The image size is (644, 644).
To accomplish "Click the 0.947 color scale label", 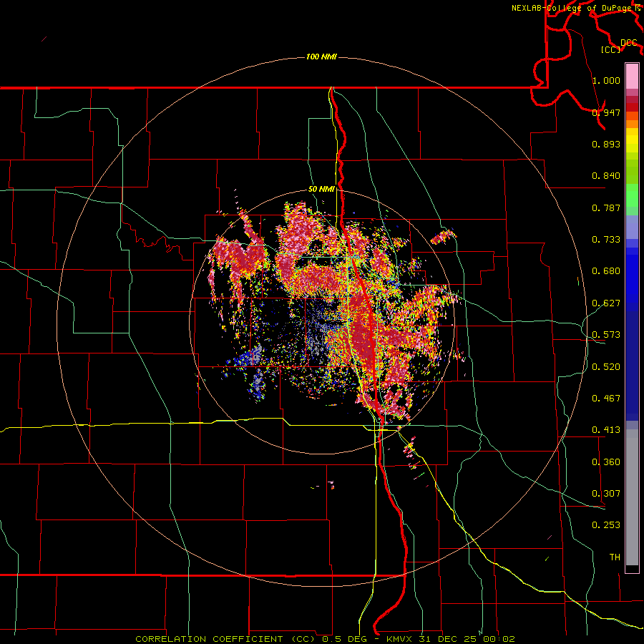I will click(606, 112).
